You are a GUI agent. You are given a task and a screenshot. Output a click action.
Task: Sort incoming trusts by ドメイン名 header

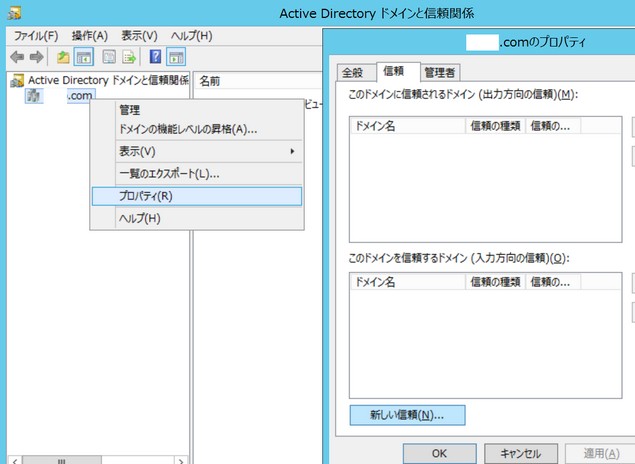[x=408, y=282]
